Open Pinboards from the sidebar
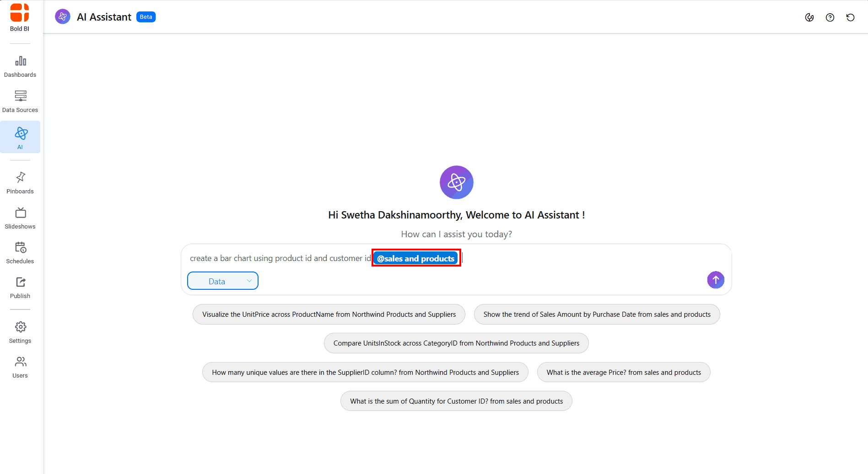The width and height of the screenshot is (868, 474). point(20,183)
